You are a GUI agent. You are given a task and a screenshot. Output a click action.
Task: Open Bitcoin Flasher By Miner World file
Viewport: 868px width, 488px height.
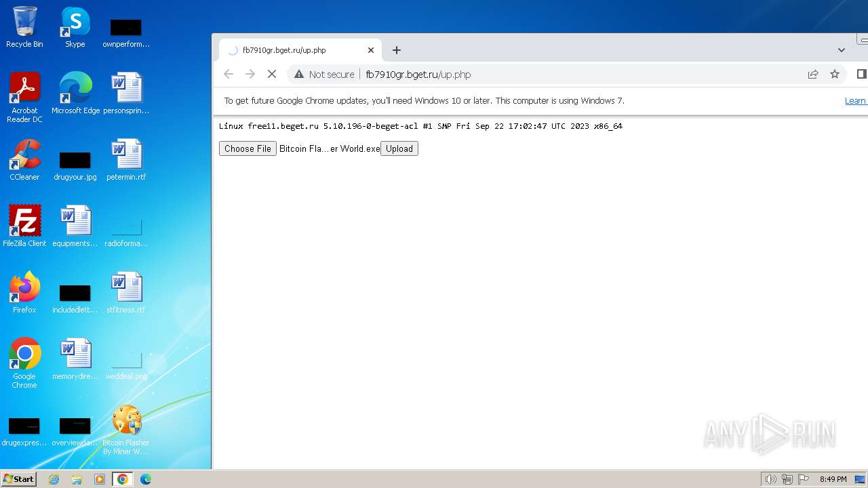(126, 429)
